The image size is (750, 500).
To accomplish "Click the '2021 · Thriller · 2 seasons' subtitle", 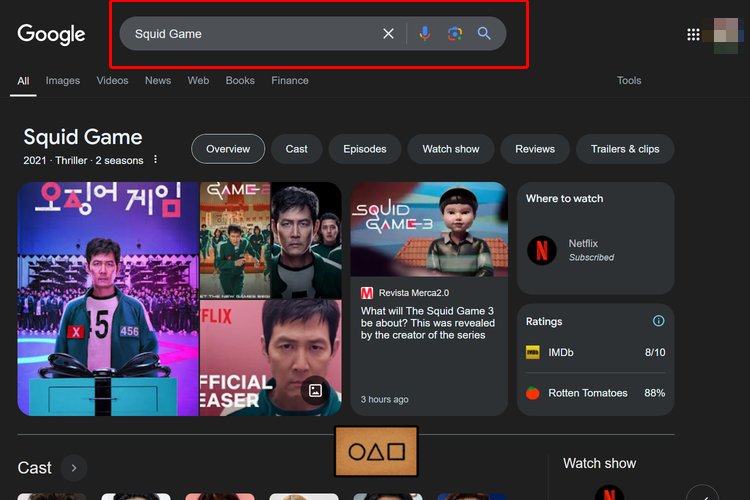I will (83, 160).
